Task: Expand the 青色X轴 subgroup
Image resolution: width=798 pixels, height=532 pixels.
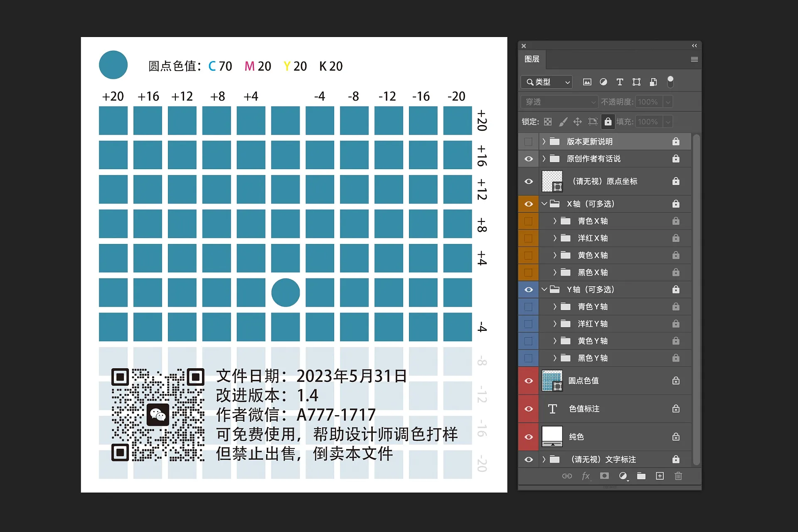Action: tap(554, 221)
